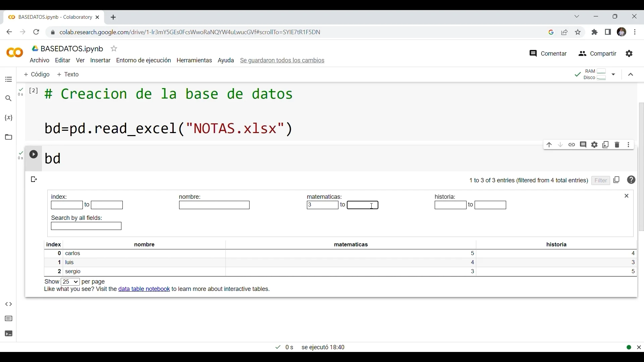Open cell editor settings via the gear icon
The width and height of the screenshot is (644, 362).
pos(595,145)
